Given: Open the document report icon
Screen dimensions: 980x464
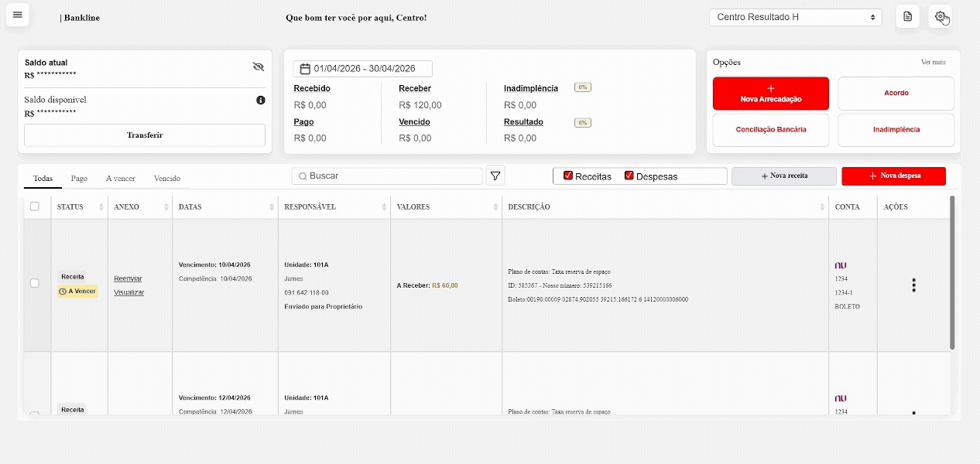Looking at the screenshot, I should pyautogui.click(x=907, y=17).
